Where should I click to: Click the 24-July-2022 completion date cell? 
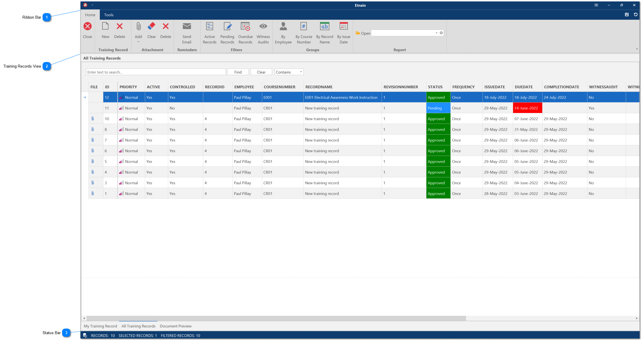coord(564,97)
